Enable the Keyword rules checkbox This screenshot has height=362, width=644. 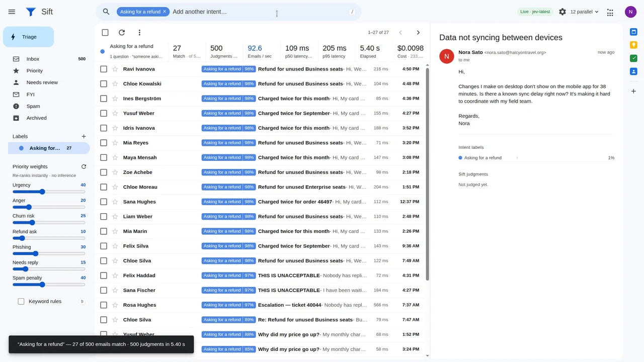21,301
